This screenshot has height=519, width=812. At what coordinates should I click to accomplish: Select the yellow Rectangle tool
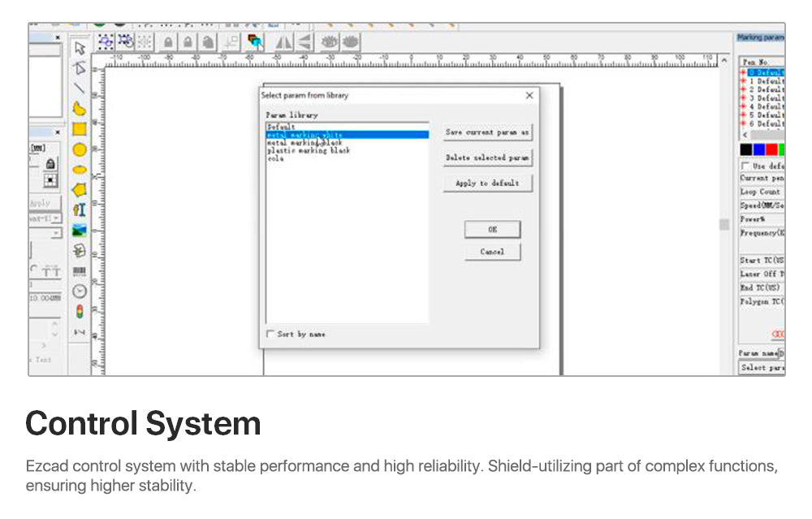tap(80, 129)
